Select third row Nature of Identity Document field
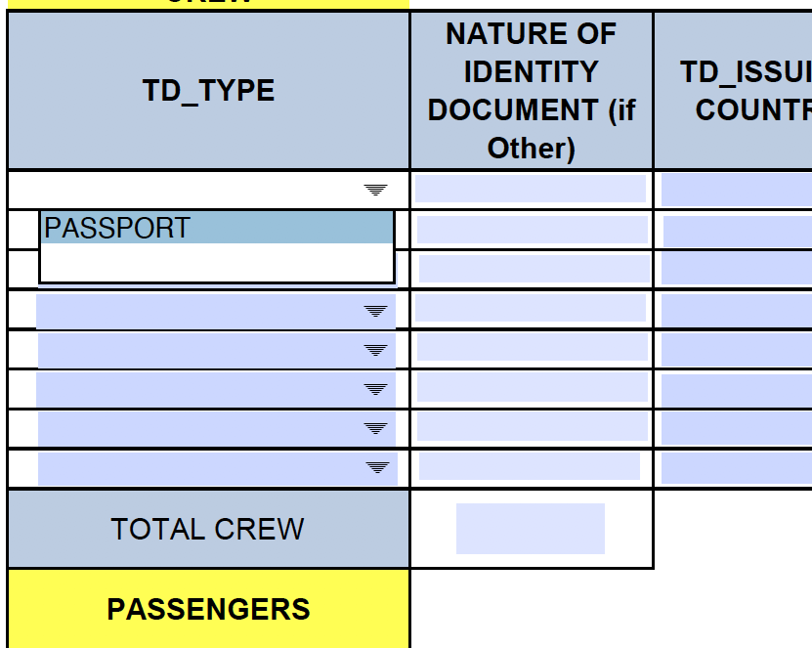The height and width of the screenshot is (648, 812). 533,269
